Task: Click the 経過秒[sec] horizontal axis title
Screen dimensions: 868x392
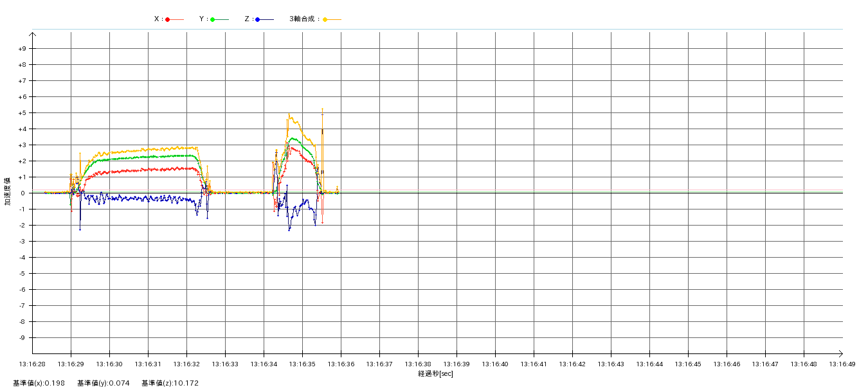Action: tap(435, 374)
